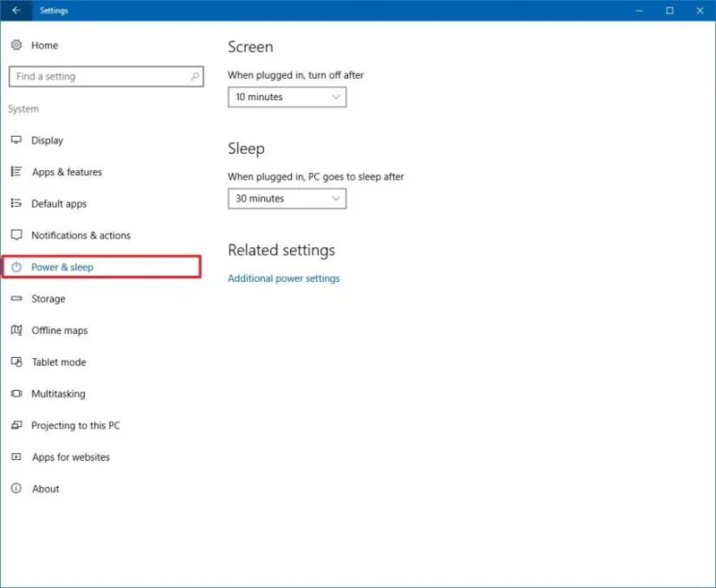
Task: Click the Projecting to this PC icon
Action: click(x=16, y=425)
